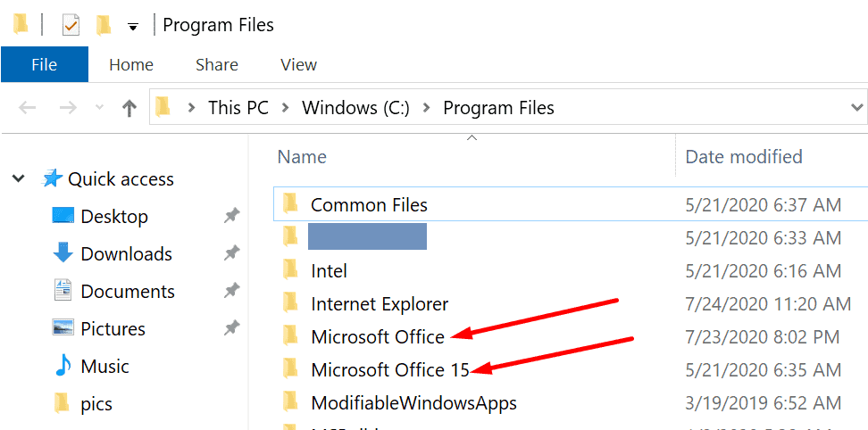The width and height of the screenshot is (868, 430).
Task: Click the date 3/19/2019 6:52 AM
Action: click(764, 403)
